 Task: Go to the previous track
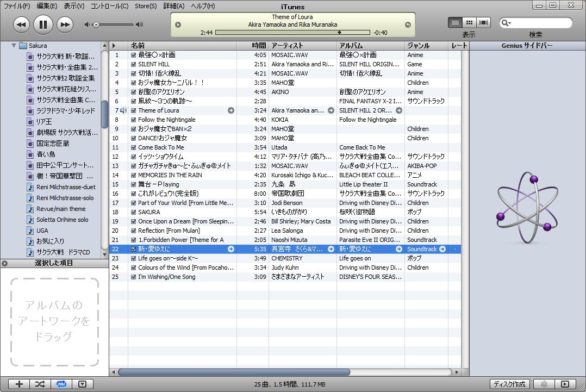pyautogui.click(x=21, y=24)
